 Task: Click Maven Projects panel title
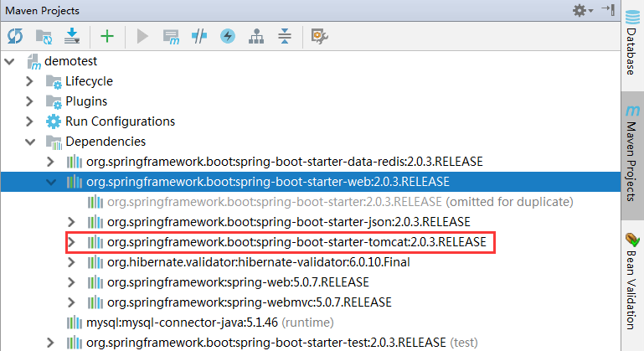click(x=43, y=11)
